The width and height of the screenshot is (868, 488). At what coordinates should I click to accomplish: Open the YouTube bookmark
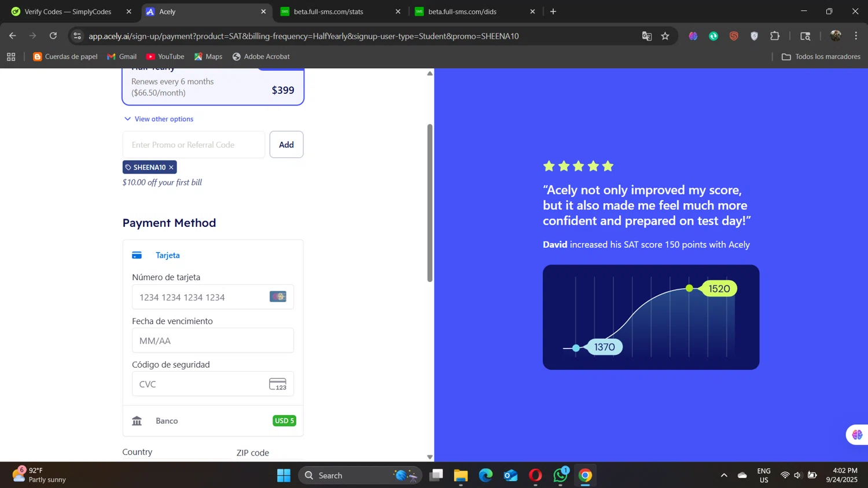165,57
